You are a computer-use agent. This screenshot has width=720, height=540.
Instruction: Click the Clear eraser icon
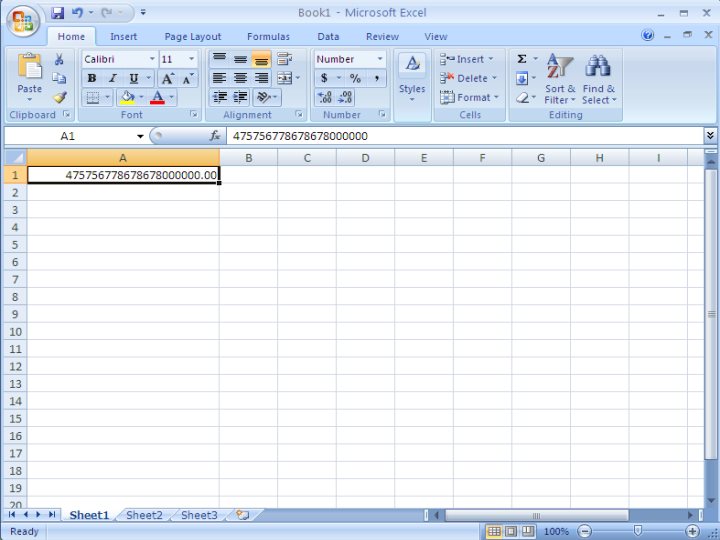(522, 98)
